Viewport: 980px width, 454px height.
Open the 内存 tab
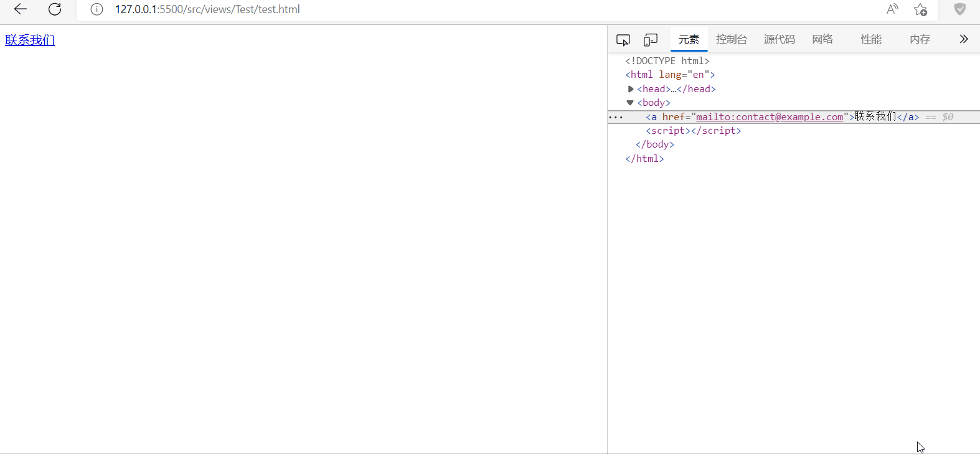(920, 39)
